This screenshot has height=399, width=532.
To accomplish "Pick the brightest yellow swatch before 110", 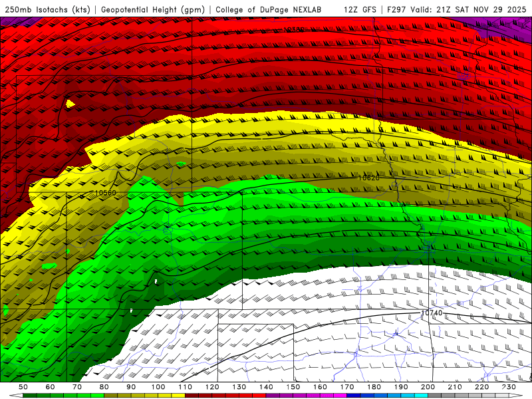I will click(178, 396).
